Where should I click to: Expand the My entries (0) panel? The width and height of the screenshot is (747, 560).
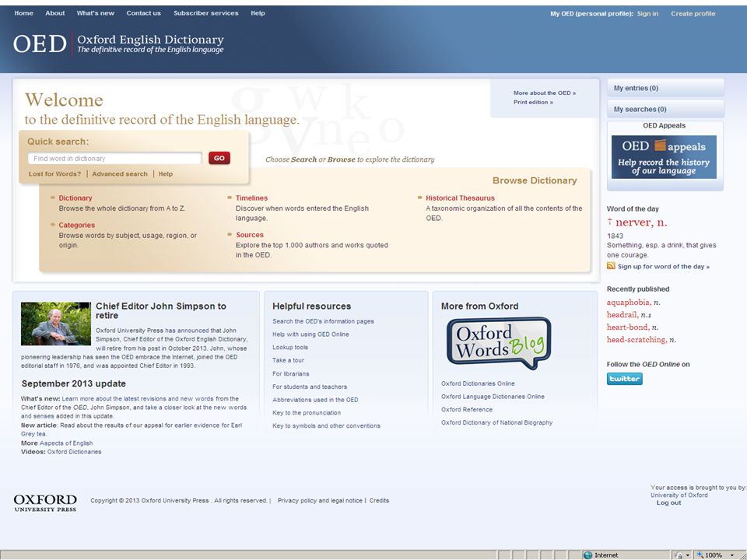tap(665, 88)
